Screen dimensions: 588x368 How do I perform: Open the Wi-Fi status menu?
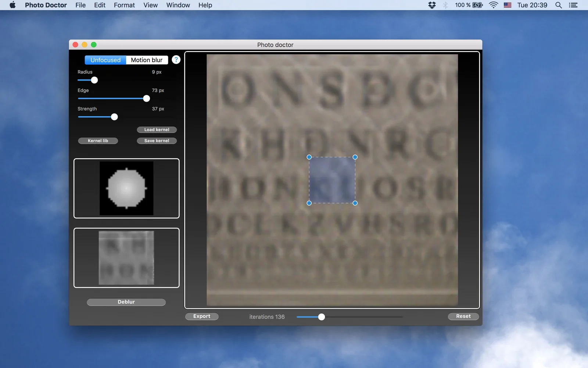pos(494,5)
